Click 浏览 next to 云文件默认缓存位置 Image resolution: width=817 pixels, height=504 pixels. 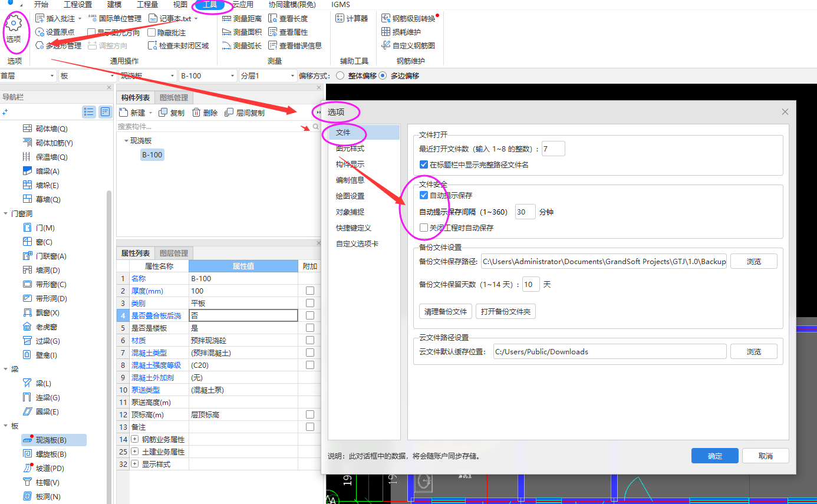pyautogui.click(x=754, y=352)
